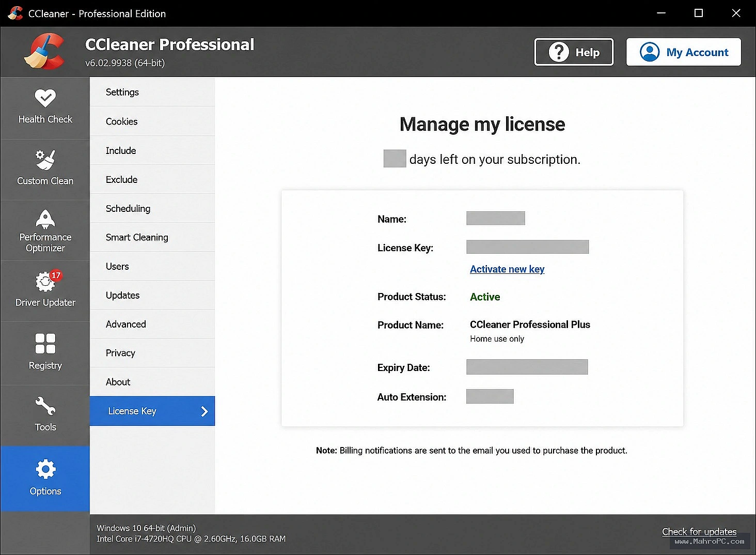The height and width of the screenshot is (555, 756).
Task: Open the Updates options page
Action: 152,295
